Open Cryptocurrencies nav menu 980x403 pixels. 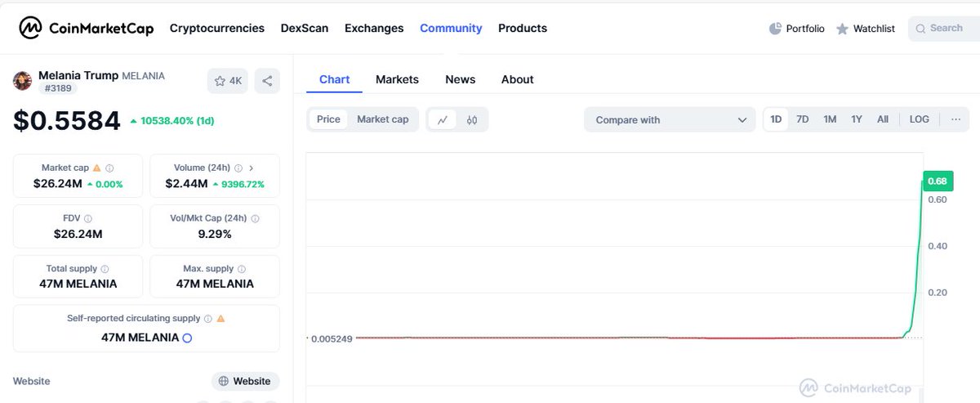217,28
